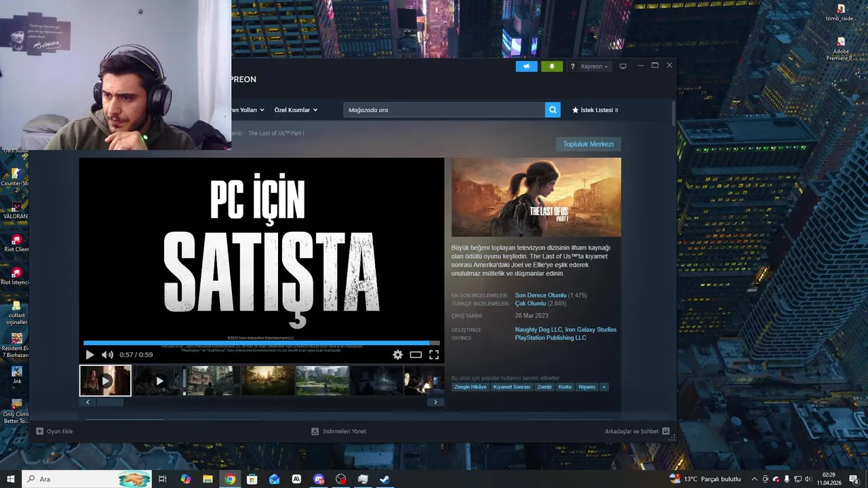Click the game capsule header image
868x488 pixels.
coord(536,197)
